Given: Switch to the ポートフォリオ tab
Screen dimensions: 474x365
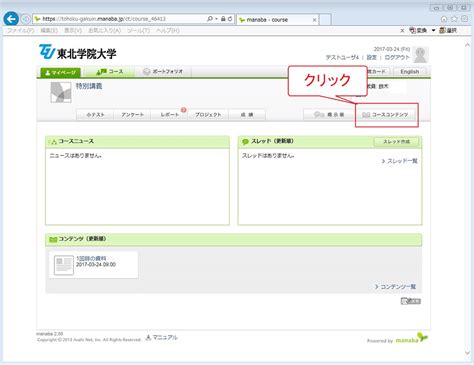Looking at the screenshot, I should [163, 72].
